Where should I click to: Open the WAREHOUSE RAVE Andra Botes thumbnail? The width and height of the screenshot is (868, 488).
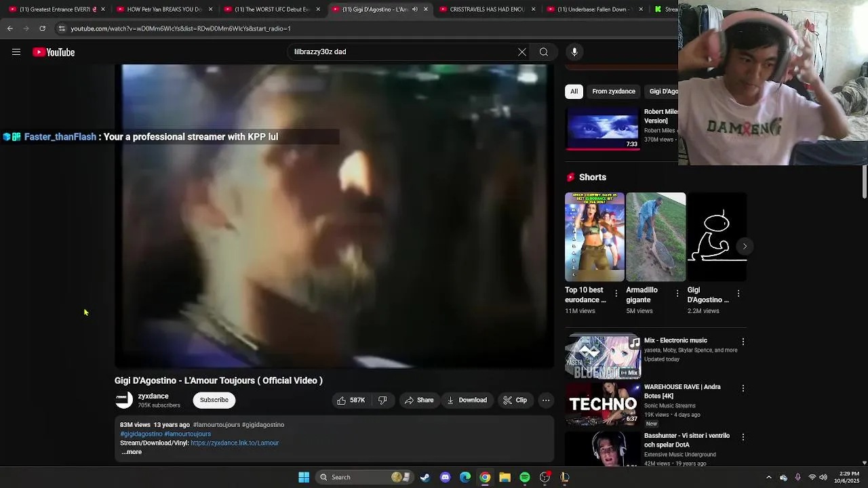604,404
